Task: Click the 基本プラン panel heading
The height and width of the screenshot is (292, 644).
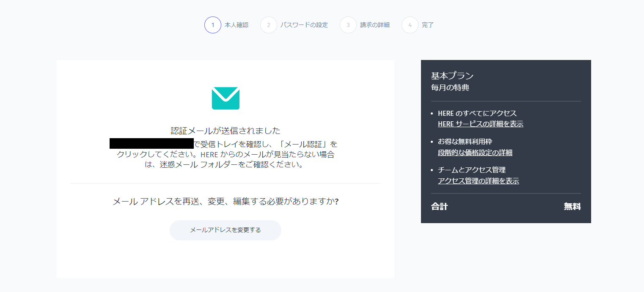Action: coord(452,76)
